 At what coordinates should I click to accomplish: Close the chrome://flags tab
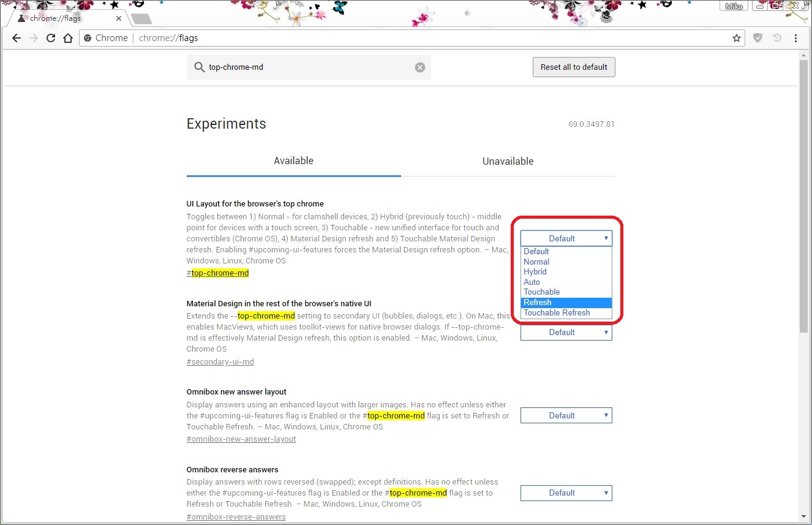[119, 18]
